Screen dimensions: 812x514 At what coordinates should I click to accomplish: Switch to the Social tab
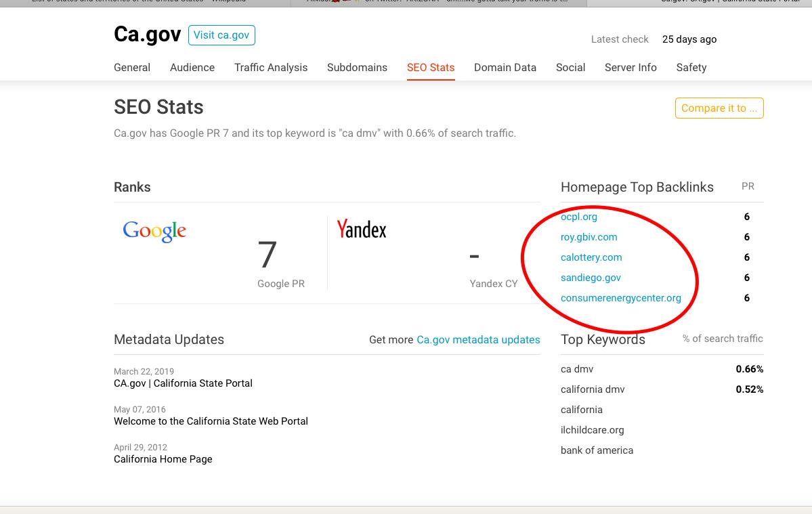click(571, 67)
